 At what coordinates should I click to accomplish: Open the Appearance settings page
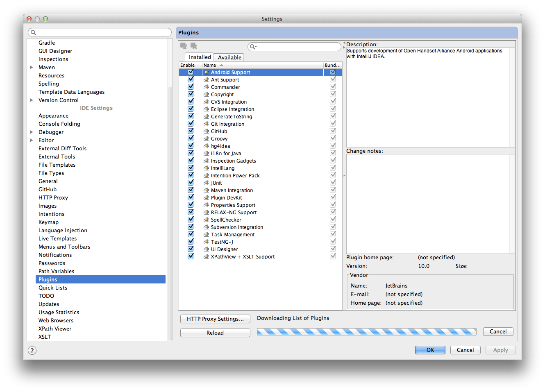(53, 116)
